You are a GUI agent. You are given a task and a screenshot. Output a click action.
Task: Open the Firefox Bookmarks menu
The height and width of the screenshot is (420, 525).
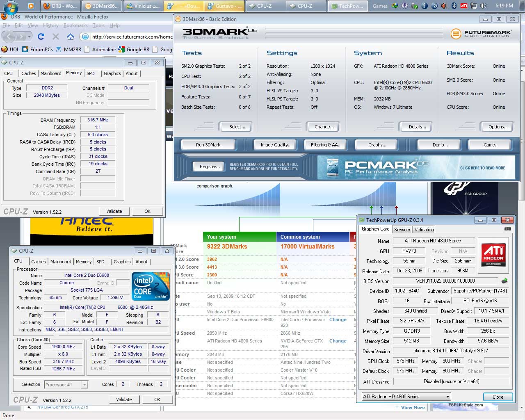[x=75, y=25]
